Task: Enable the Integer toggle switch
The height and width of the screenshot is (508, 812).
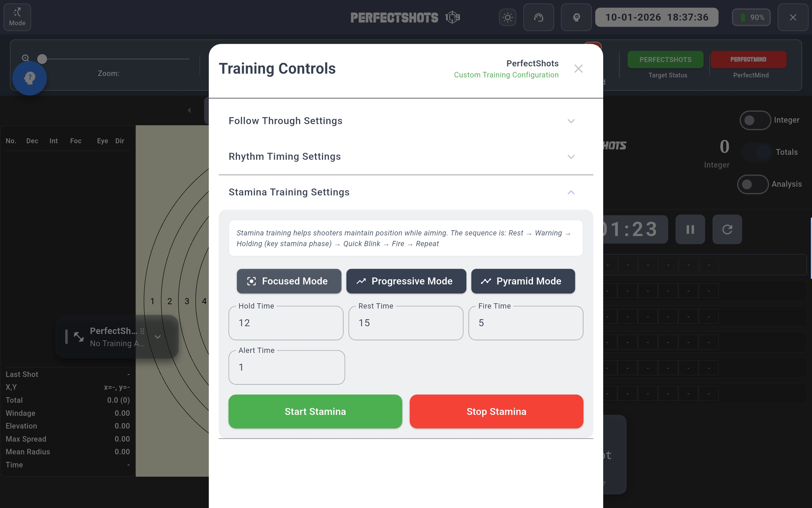Action: pos(755,120)
